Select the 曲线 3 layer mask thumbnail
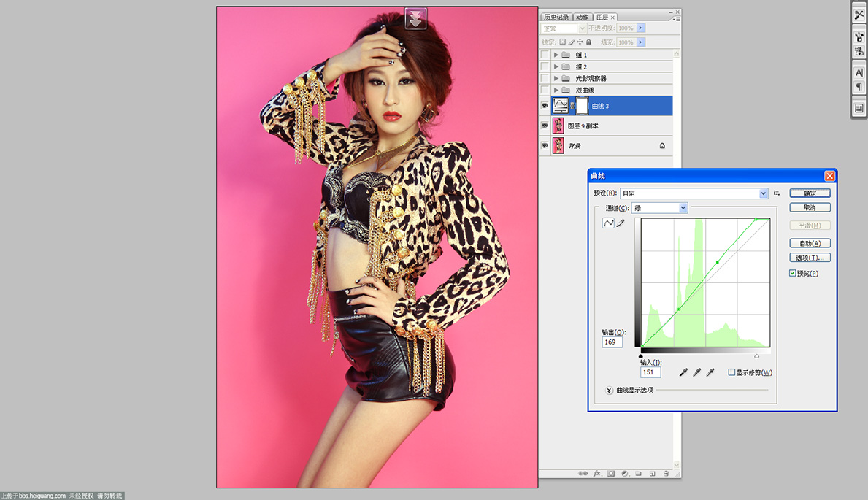Screen dimensions: 868x500 (583, 106)
